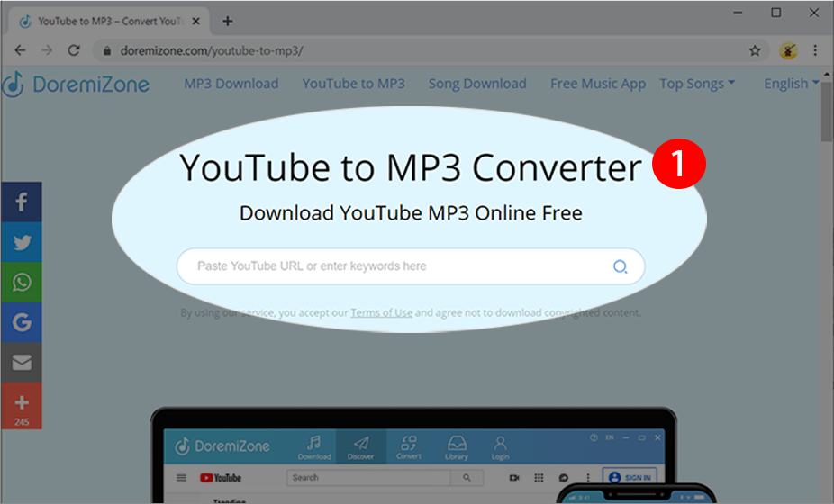This screenshot has width=834, height=504.
Task: Open the Terms of Use link
Action: pyautogui.click(x=381, y=312)
